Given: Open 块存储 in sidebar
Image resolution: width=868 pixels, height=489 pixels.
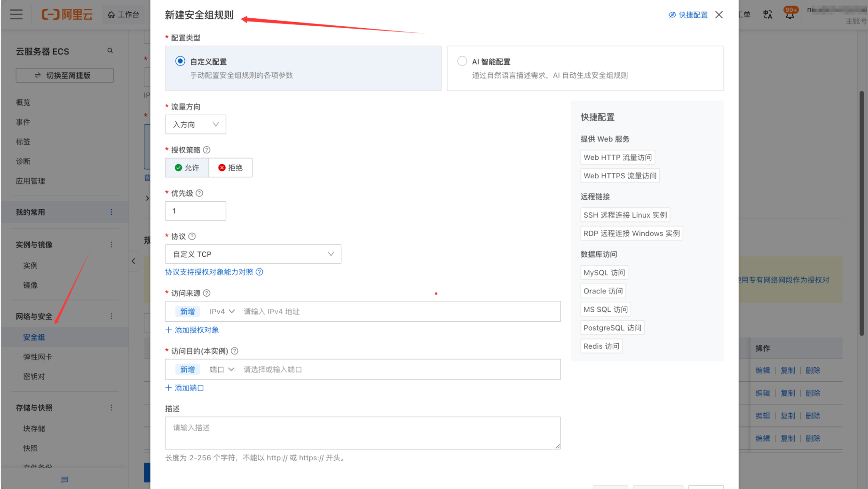Looking at the screenshot, I should [x=34, y=428].
